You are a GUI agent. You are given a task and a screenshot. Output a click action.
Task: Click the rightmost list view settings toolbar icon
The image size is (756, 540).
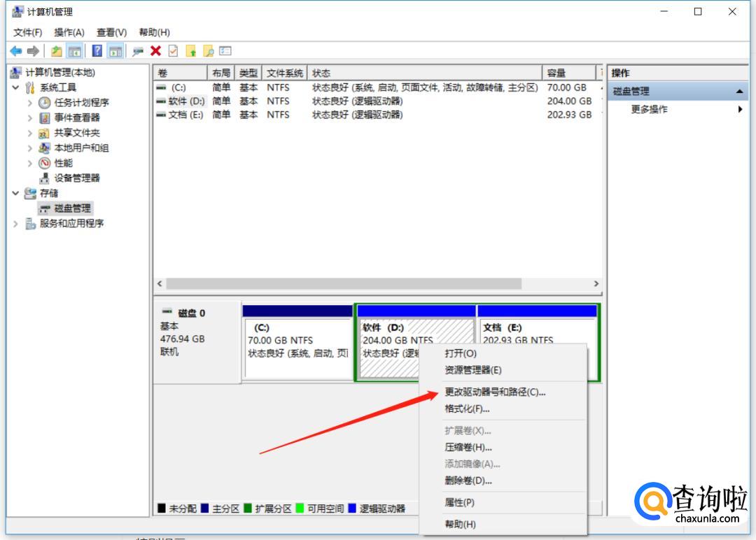[x=225, y=51]
